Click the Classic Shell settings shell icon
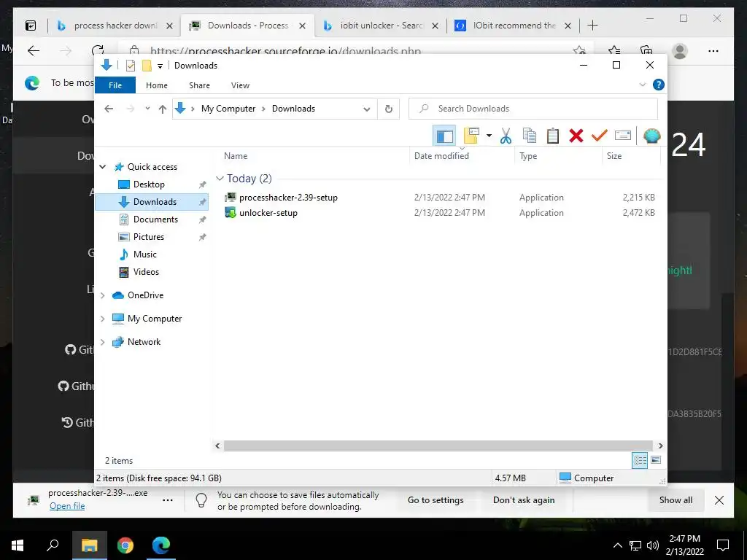 click(651, 136)
